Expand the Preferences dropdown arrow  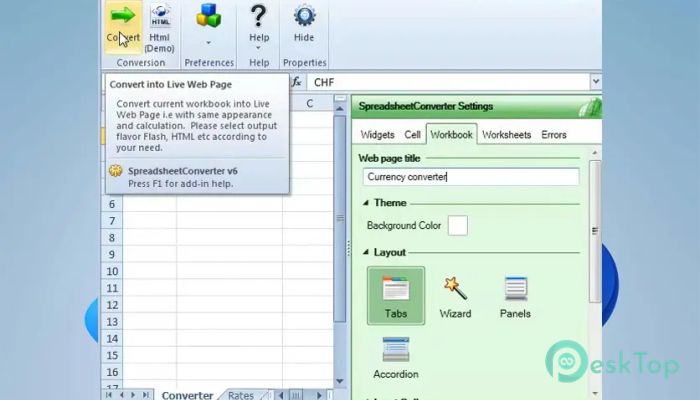click(x=208, y=43)
